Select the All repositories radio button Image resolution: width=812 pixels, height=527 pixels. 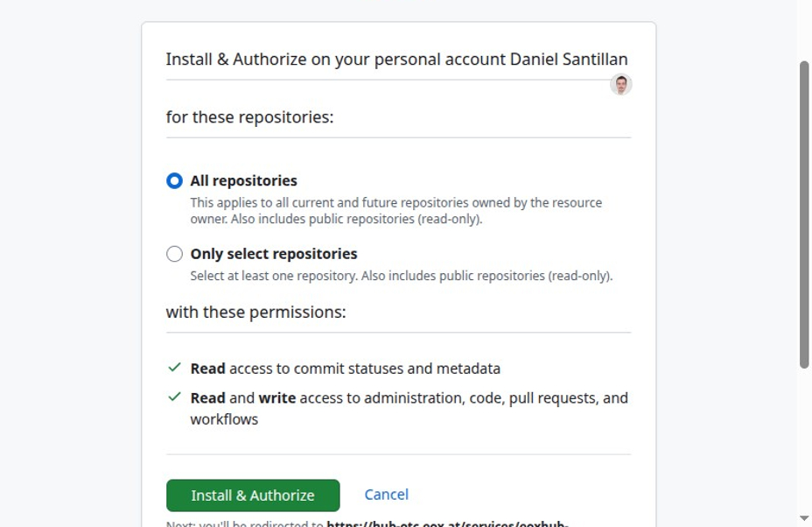tap(174, 181)
